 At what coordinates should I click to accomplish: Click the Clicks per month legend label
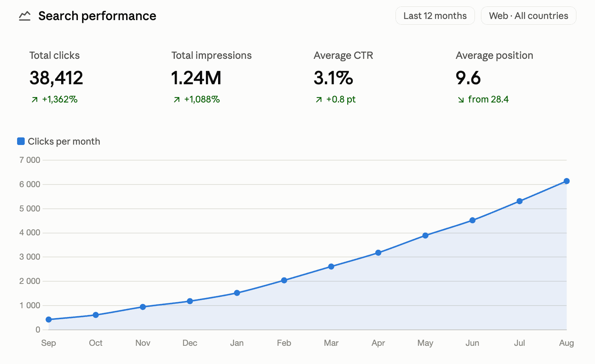tap(64, 141)
